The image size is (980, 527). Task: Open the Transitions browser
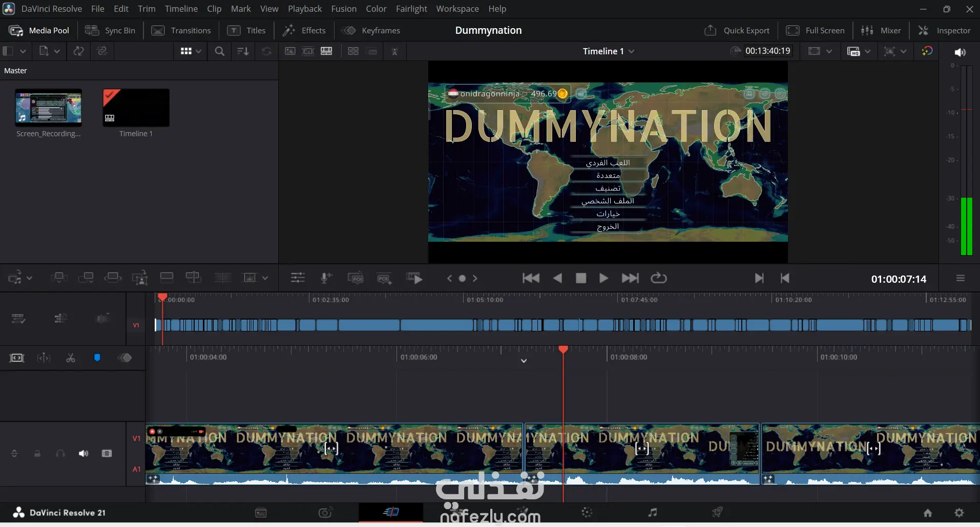(x=181, y=31)
